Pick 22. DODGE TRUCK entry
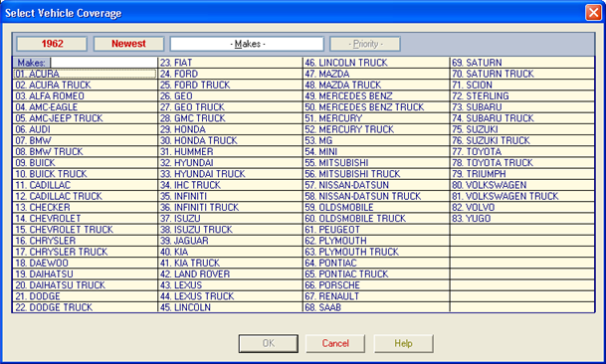The image size is (606, 364). pyautogui.click(x=85, y=307)
